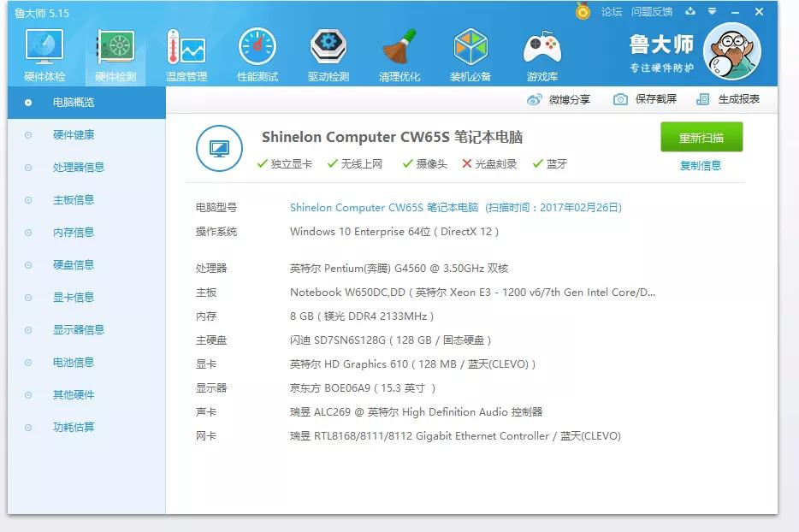
Task: Open 处理器信息 sidebar item
Action: point(86,168)
